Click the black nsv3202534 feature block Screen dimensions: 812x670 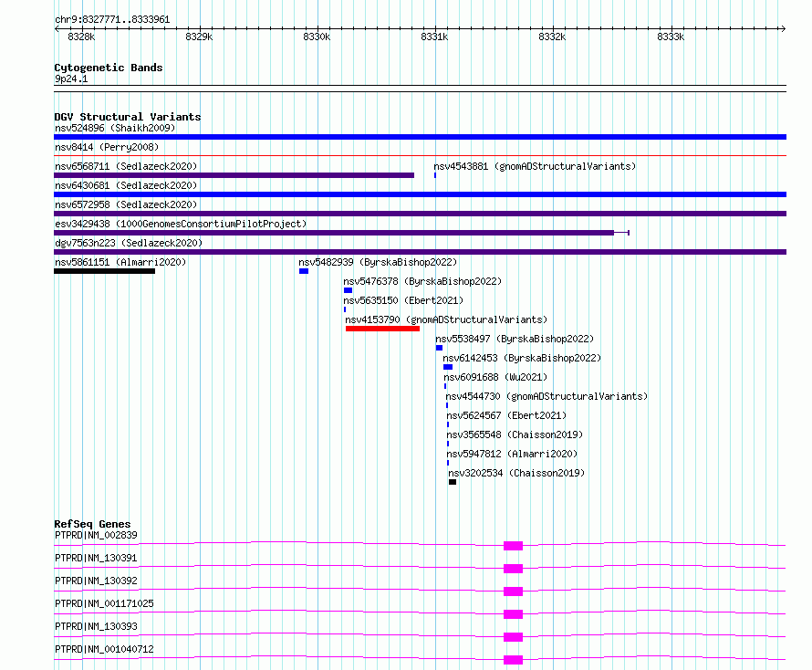pos(453,482)
